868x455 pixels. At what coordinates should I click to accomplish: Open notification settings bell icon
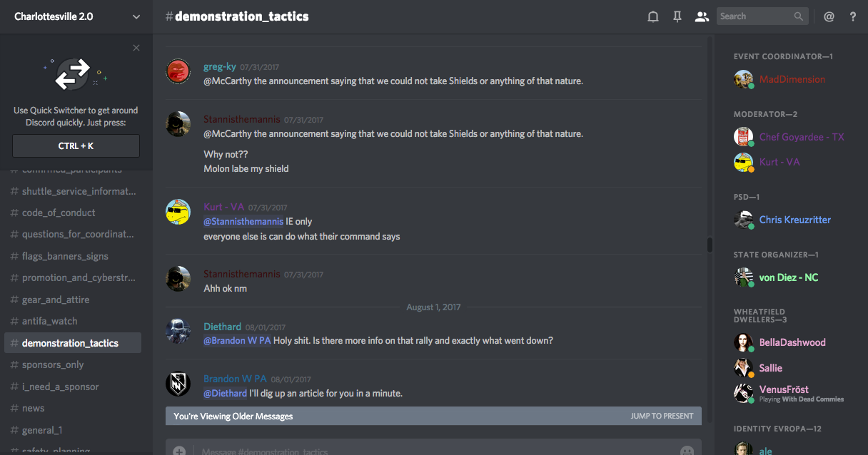click(652, 16)
